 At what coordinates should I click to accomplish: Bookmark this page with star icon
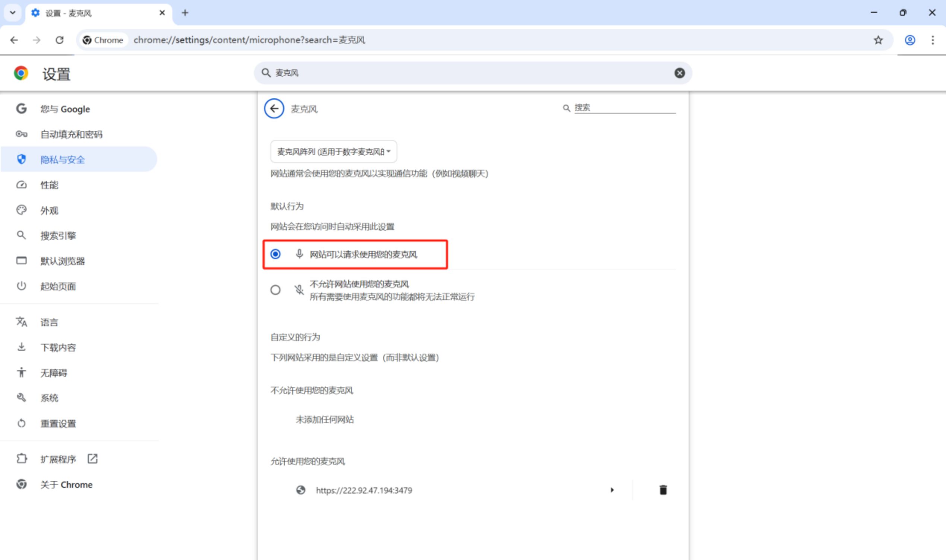878,40
